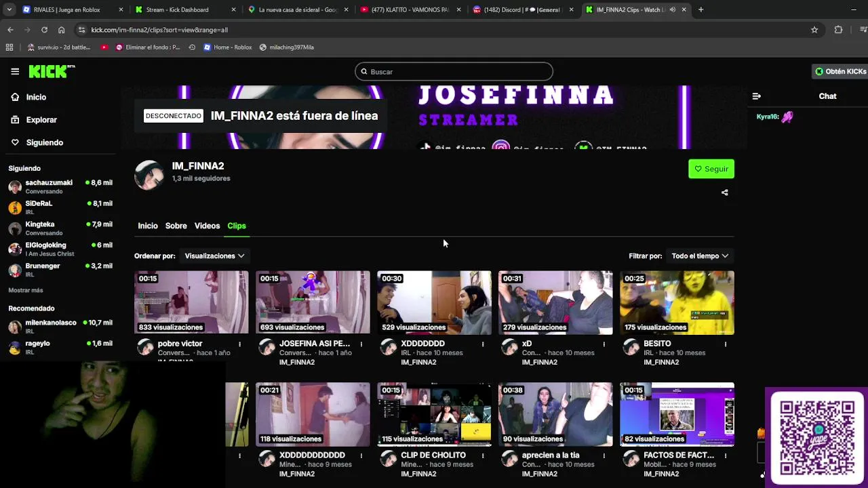Go back in browser history
Viewport: 868px width, 488px height.
click(x=10, y=30)
